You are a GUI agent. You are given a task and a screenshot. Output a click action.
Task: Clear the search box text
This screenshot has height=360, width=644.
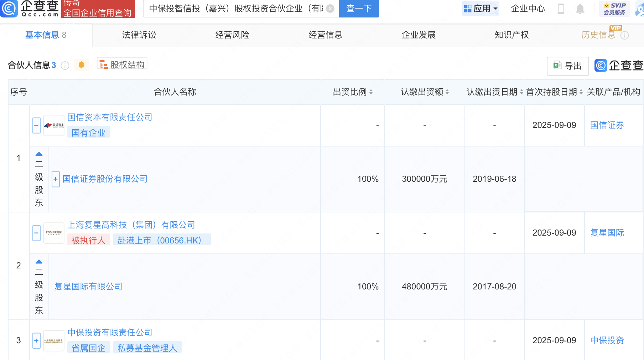[x=330, y=9]
